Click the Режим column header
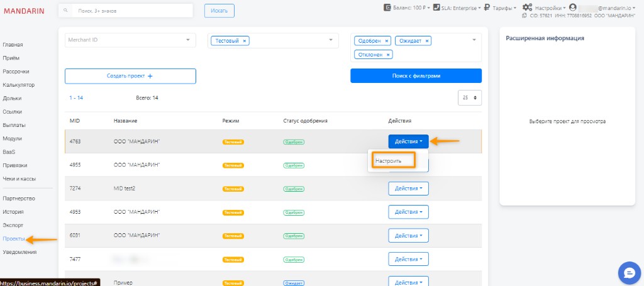The width and height of the screenshot is (644, 286). point(230,121)
